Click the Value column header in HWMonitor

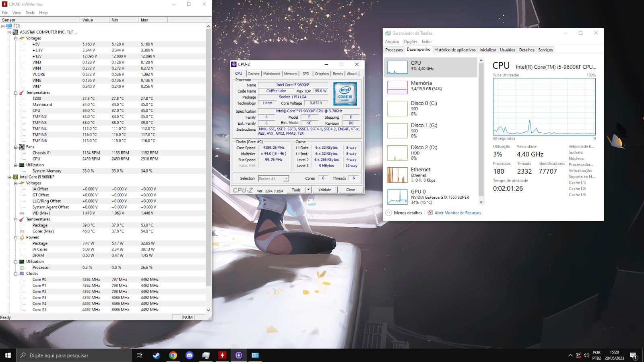point(95,20)
